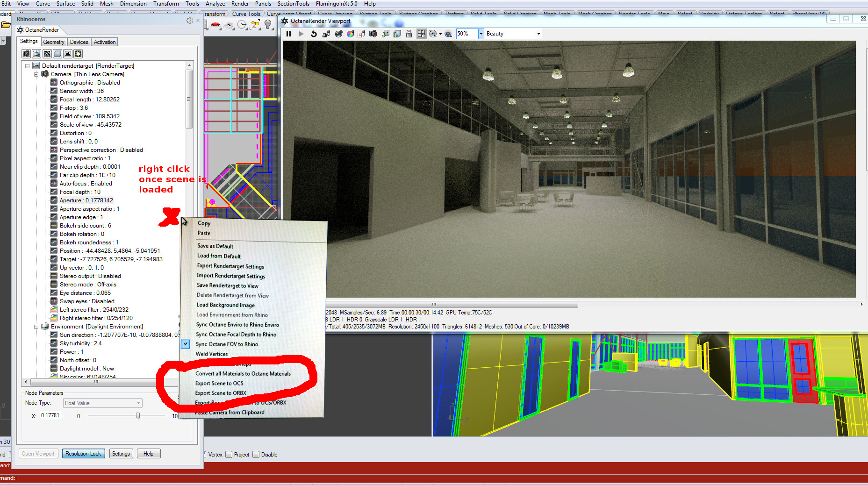868x485 pixels.
Task: Open the Rhinoceros panel gear options icon
Action: (x=189, y=21)
